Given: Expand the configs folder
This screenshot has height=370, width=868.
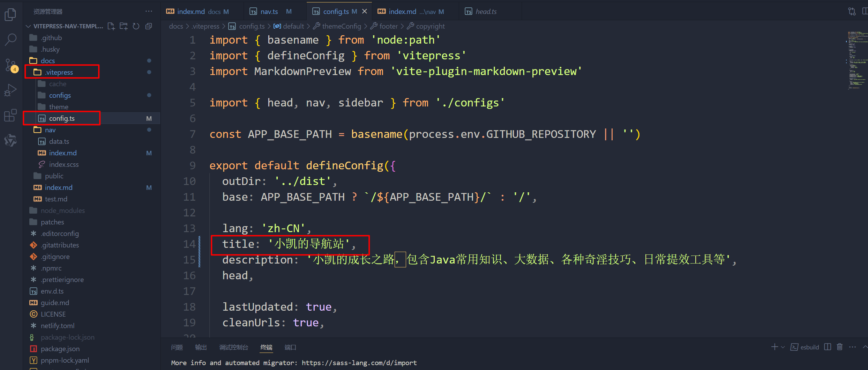Looking at the screenshot, I should coord(60,95).
